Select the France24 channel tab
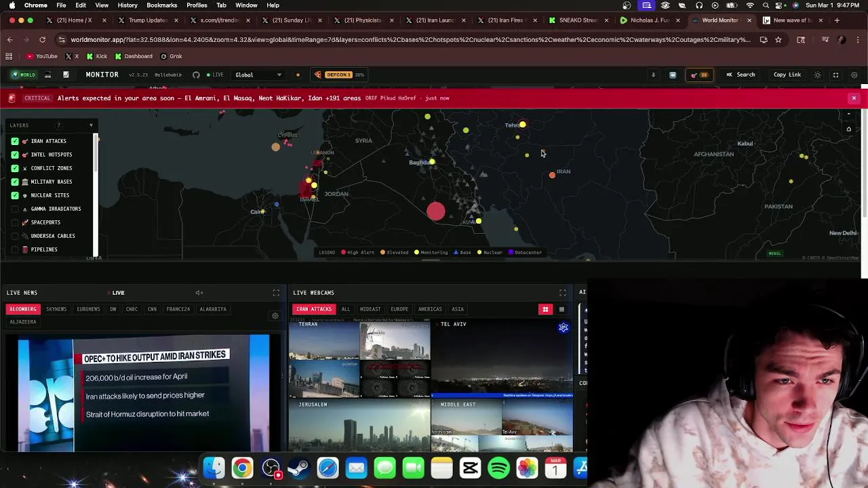 [178, 309]
